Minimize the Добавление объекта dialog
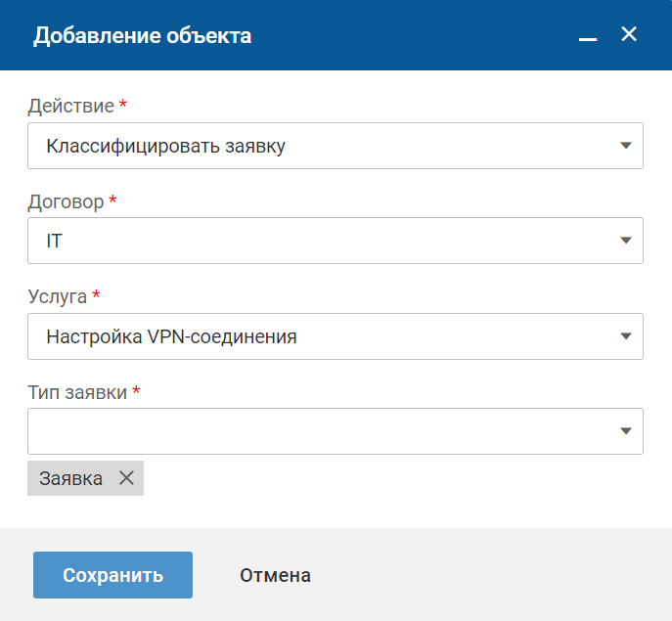 click(x=588, y=37)
